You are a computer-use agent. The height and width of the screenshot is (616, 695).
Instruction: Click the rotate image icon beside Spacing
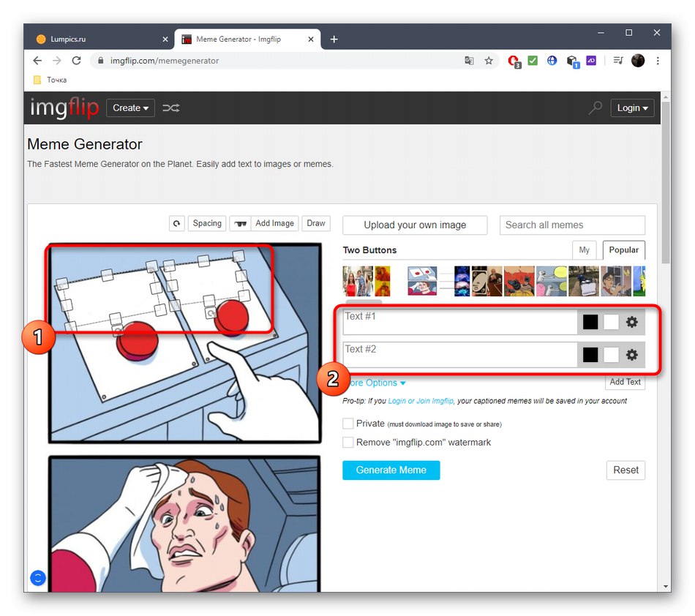[177, 223]
